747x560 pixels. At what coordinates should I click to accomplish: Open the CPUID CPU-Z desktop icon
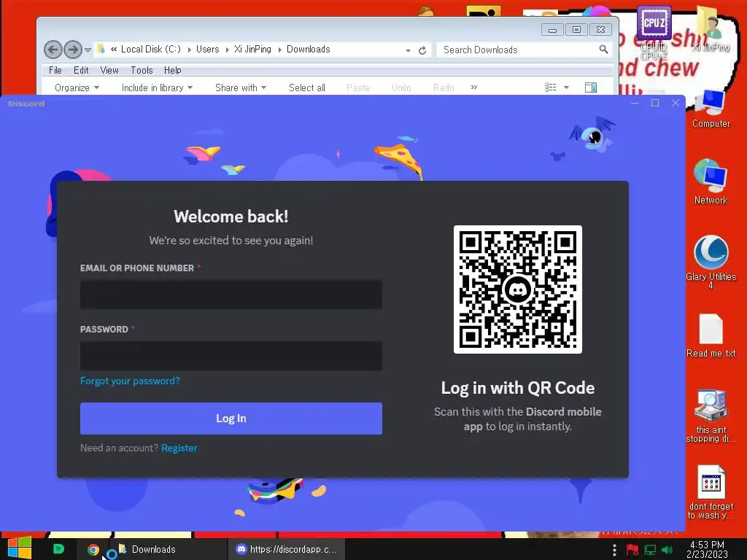coord(654,31)
